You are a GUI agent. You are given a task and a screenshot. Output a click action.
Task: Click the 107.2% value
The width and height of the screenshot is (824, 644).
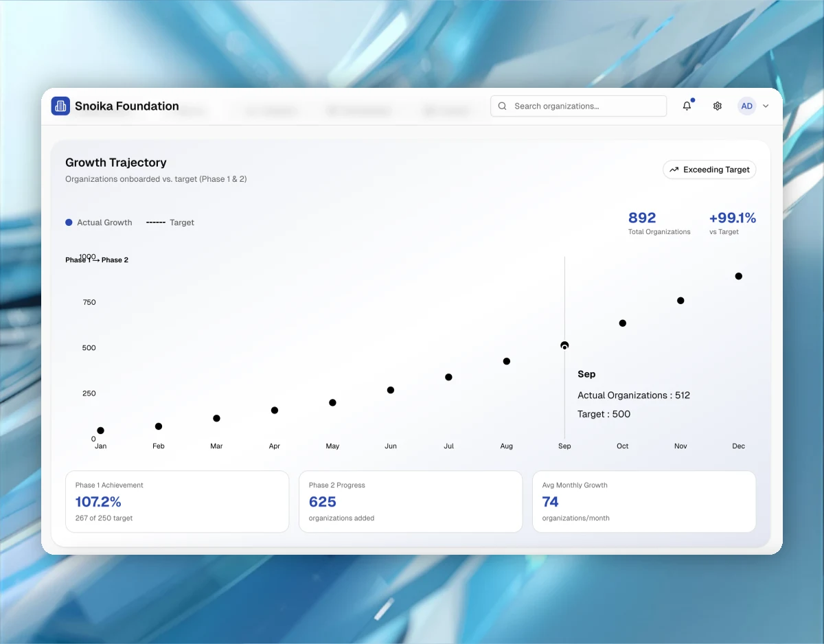pos(98,502)
